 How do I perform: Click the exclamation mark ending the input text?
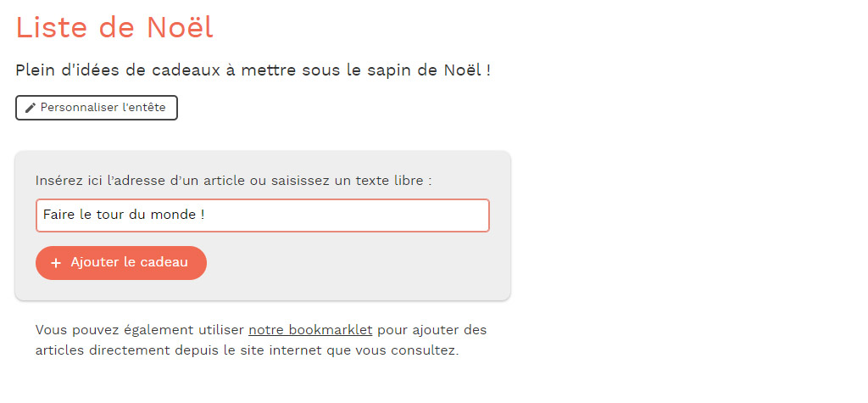tap(202, 215)
